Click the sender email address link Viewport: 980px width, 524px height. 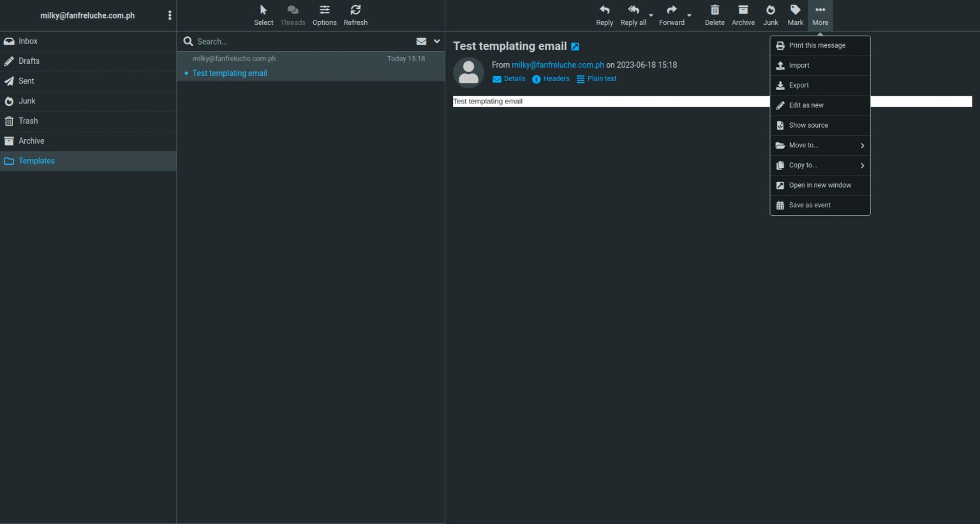pos(558,65)
